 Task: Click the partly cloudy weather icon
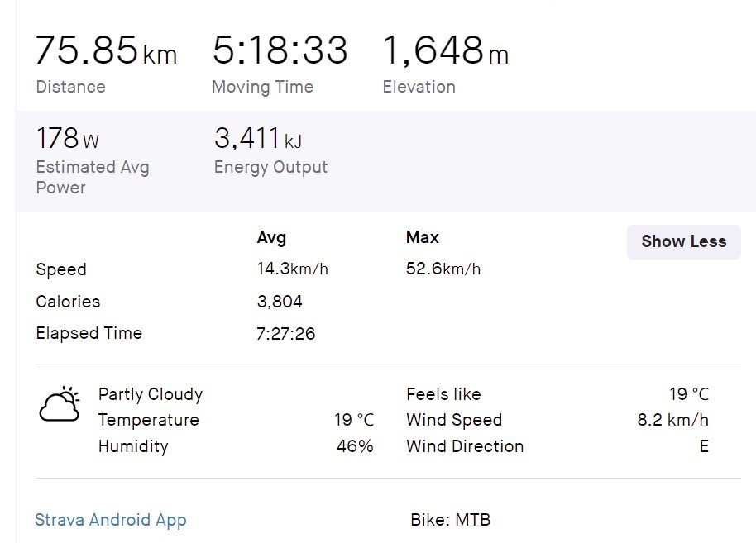tap(60, 405)
